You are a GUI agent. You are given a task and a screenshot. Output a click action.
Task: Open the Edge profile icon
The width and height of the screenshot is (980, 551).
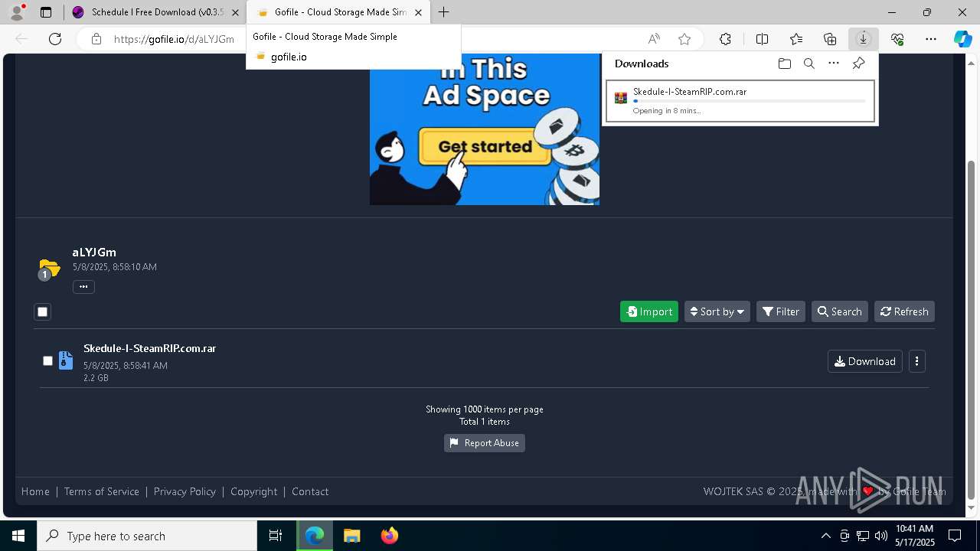[x=17, y=12]
